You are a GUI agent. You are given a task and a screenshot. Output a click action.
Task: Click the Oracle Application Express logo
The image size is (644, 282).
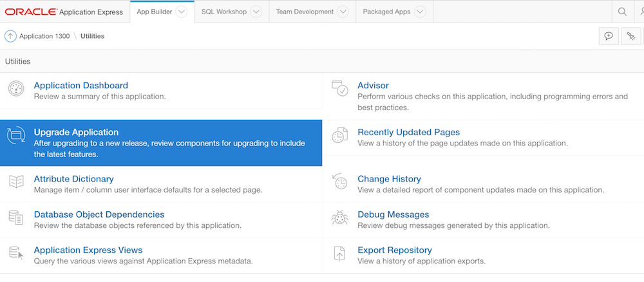click(64, 12)
